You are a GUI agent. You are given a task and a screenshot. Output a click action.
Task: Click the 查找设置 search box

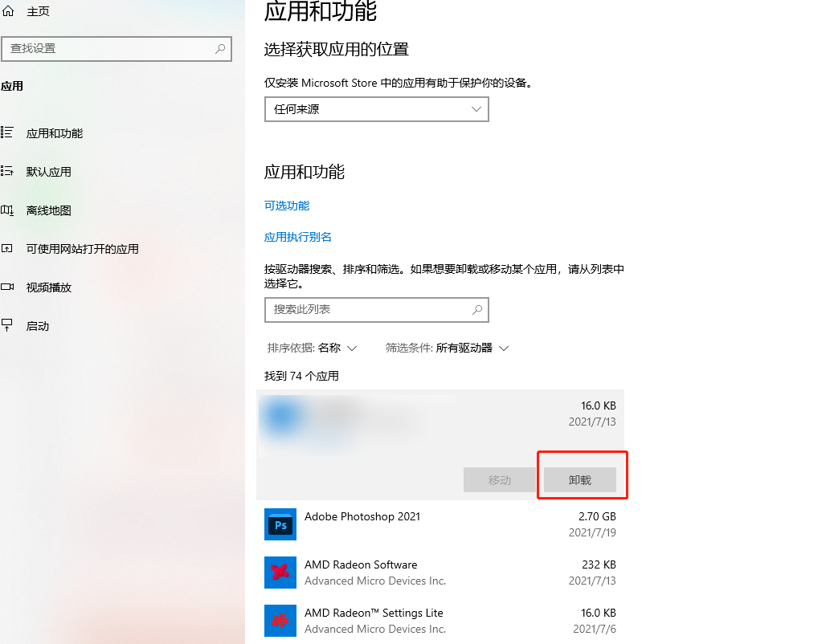[117, 49]
